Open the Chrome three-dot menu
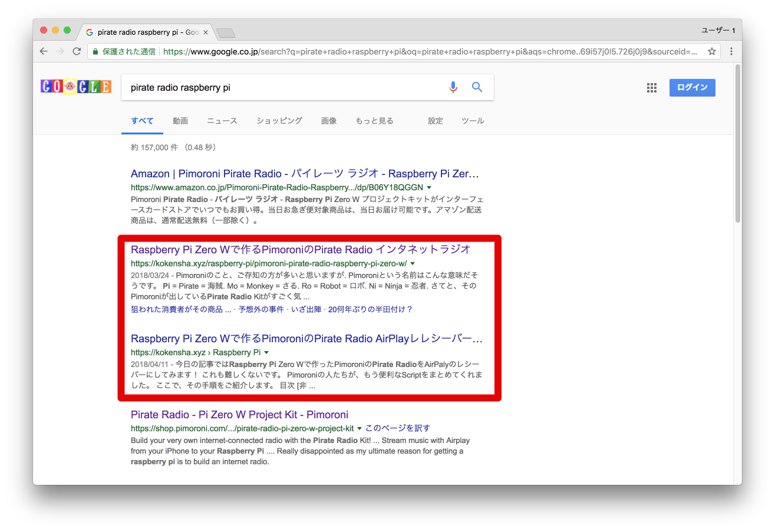This screenshot has width=775, height=532. pos(731,51)
